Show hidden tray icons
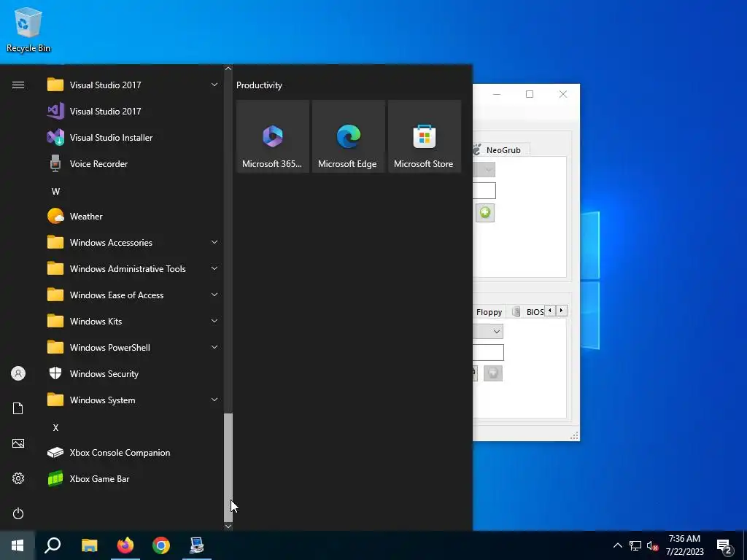Screen dimensions: 747x560 point(617,545)
